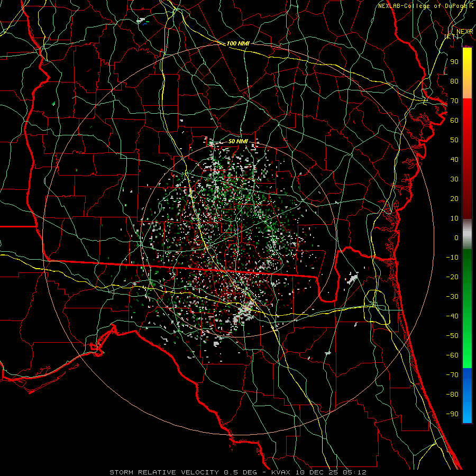Screen dimensions: 476x476
Task: Click the "50 NMI" range ring label
Action: coord(238,141)
